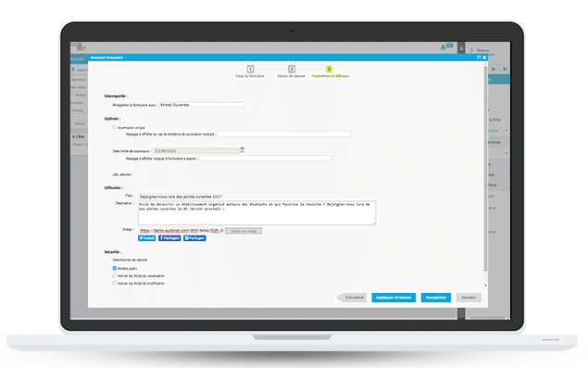Jump to last record arrow icon

pos(505,70)
